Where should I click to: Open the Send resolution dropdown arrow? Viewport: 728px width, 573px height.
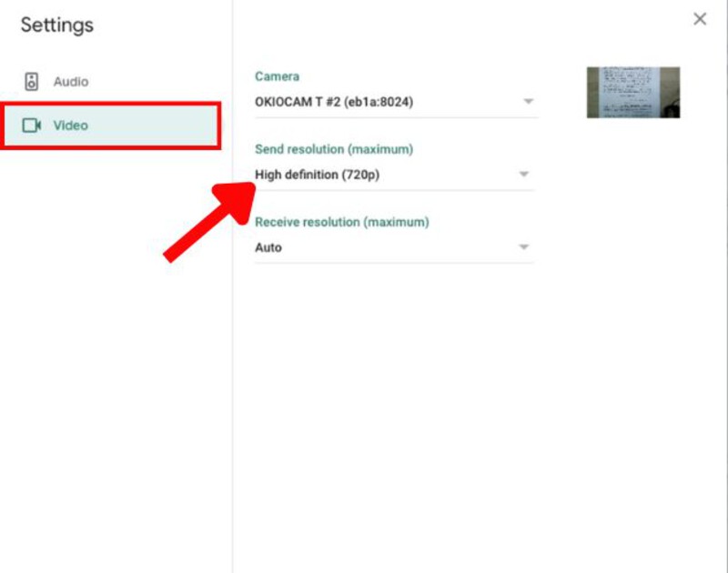pos(523,175)
